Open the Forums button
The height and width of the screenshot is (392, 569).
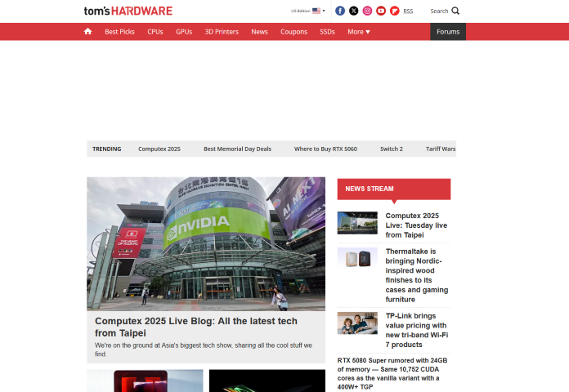(x=448, y=32)
